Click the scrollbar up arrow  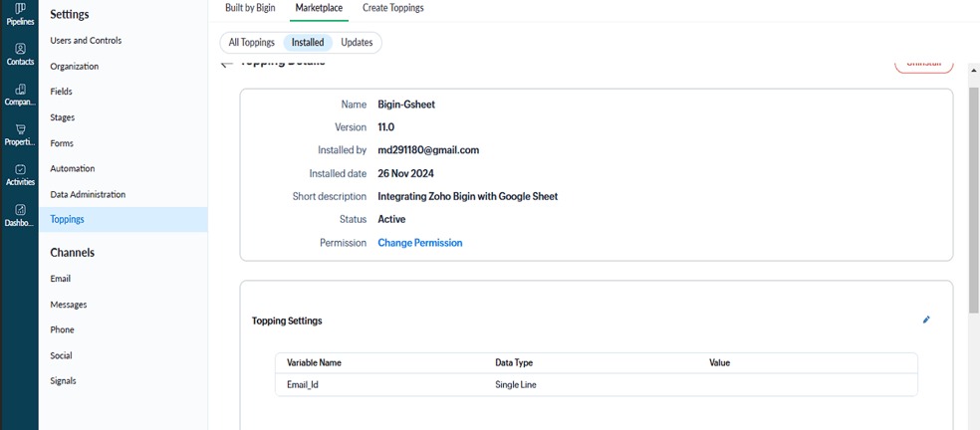[x=974, y=70]
